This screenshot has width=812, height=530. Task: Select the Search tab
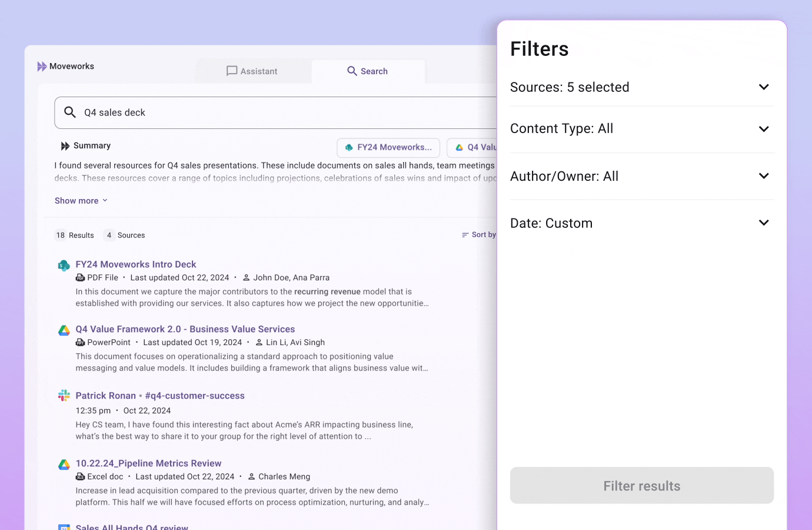(368, 71)
